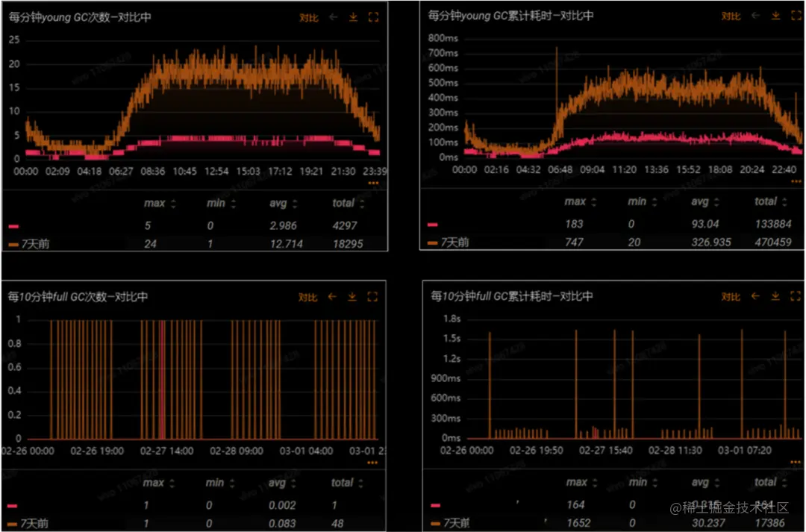Open the more (...) menu of full GC累计耗时 panel
806x532 pixels.
(x=796, y=462)
